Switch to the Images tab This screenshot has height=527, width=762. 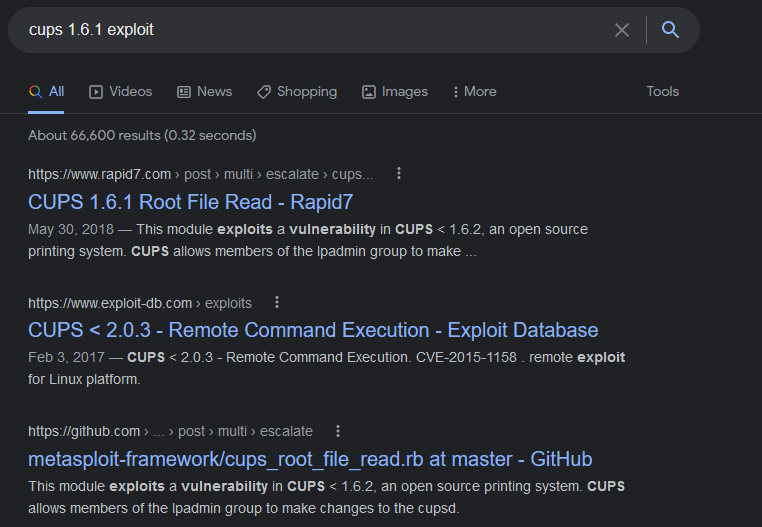(395, 91)
